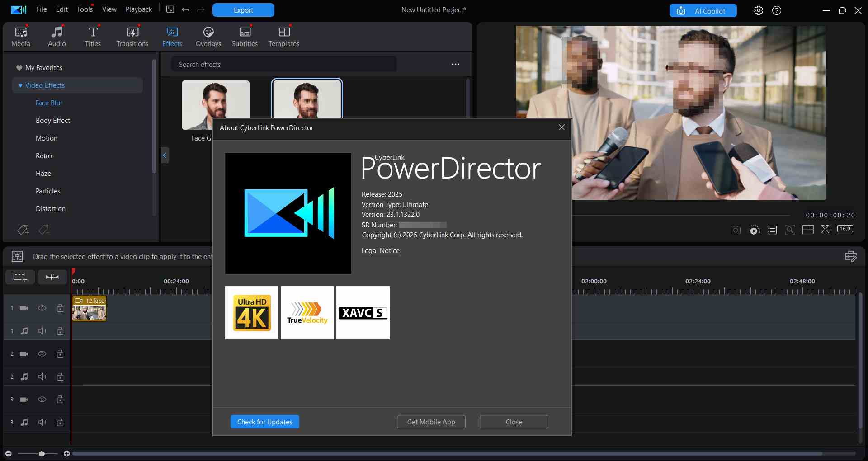
Task: Select Haze effect category
Action: click(43, 174)
